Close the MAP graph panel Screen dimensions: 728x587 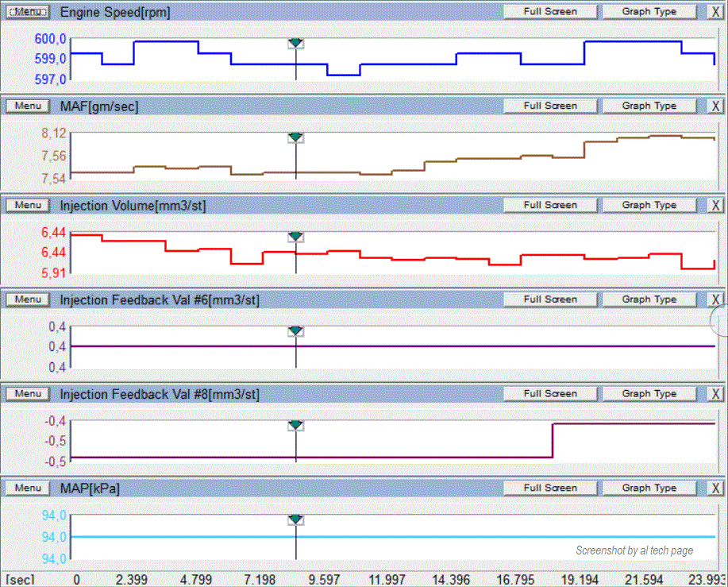tap(715, 488)
